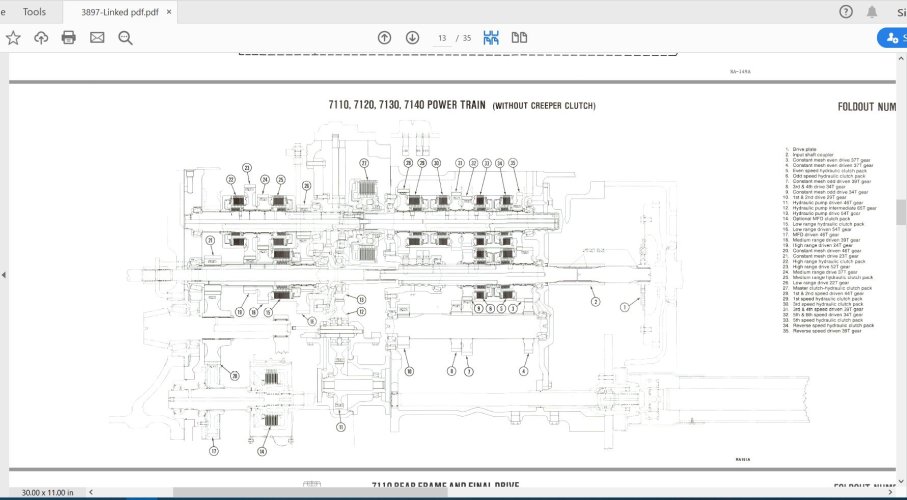
Task: Email the file via the envelope icon
Action: [97, 38]
